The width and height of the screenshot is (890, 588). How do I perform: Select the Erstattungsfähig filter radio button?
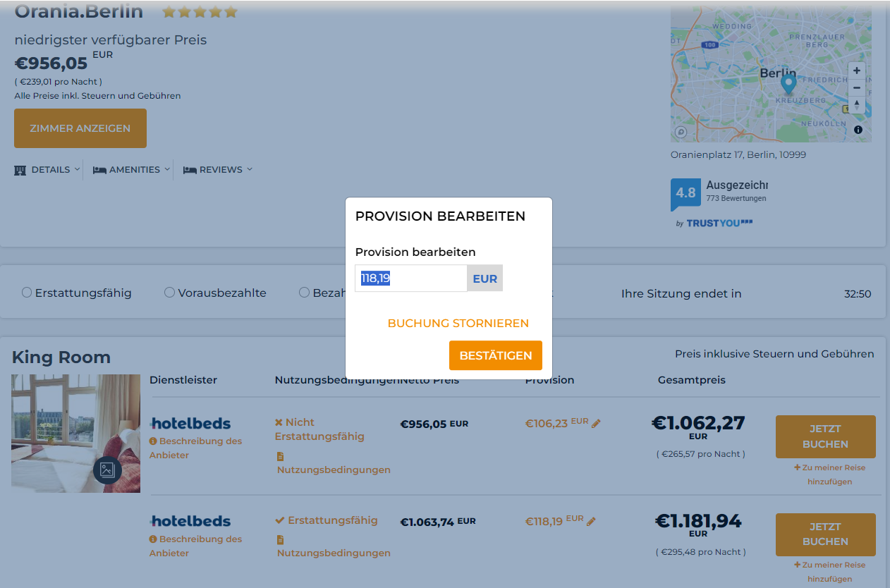click(27, 293)
